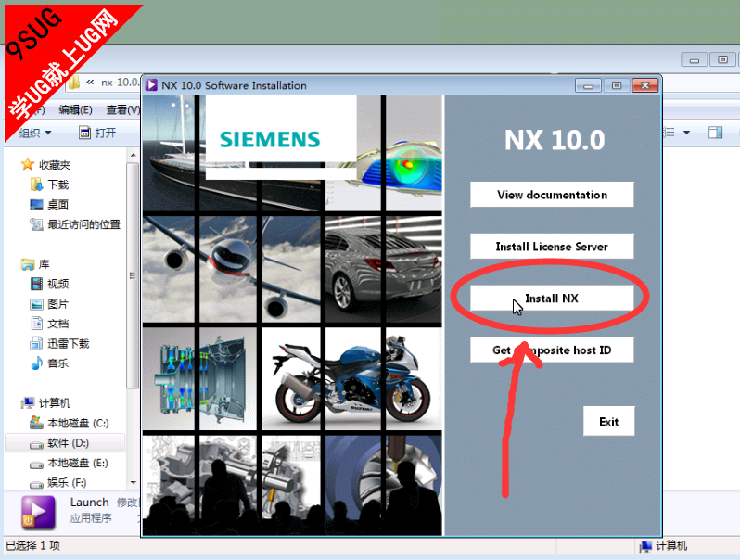The height and width of the screenshot is (560, 740).
Task: Maximize the NX 10.0 Software Installation window
Action: [617, 85]
